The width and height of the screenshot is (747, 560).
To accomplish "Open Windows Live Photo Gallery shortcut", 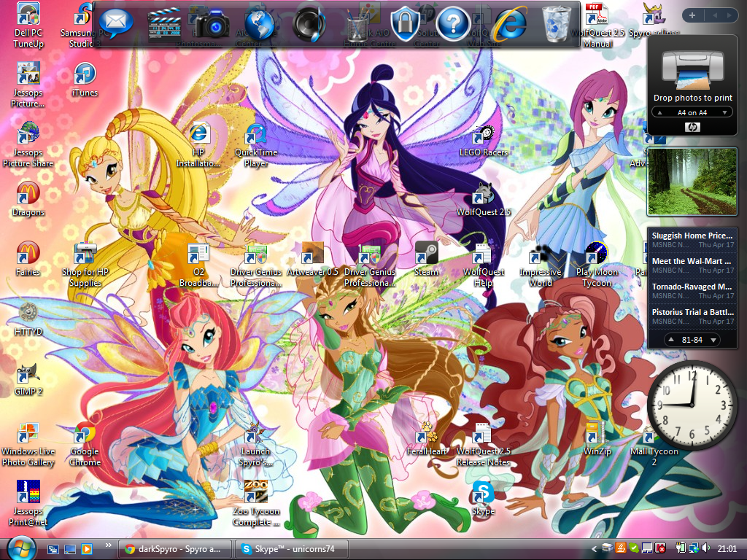I will coord(28,445).
